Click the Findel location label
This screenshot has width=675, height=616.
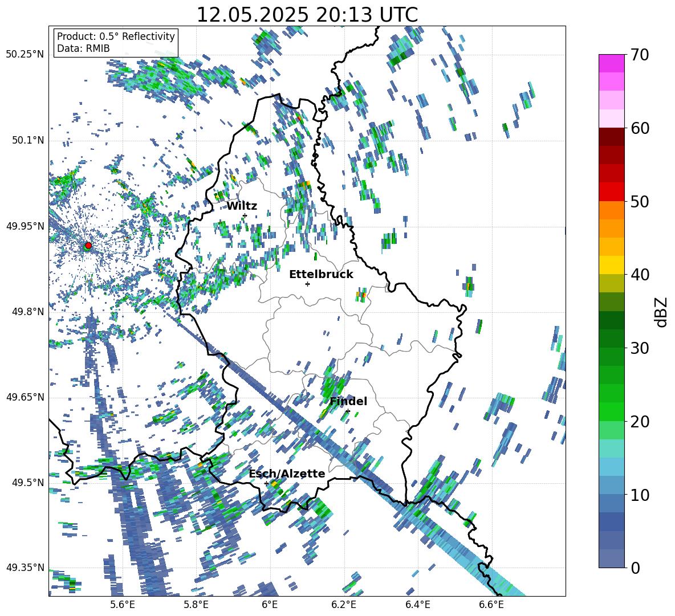pyautogui.click(x=348, y=401)
